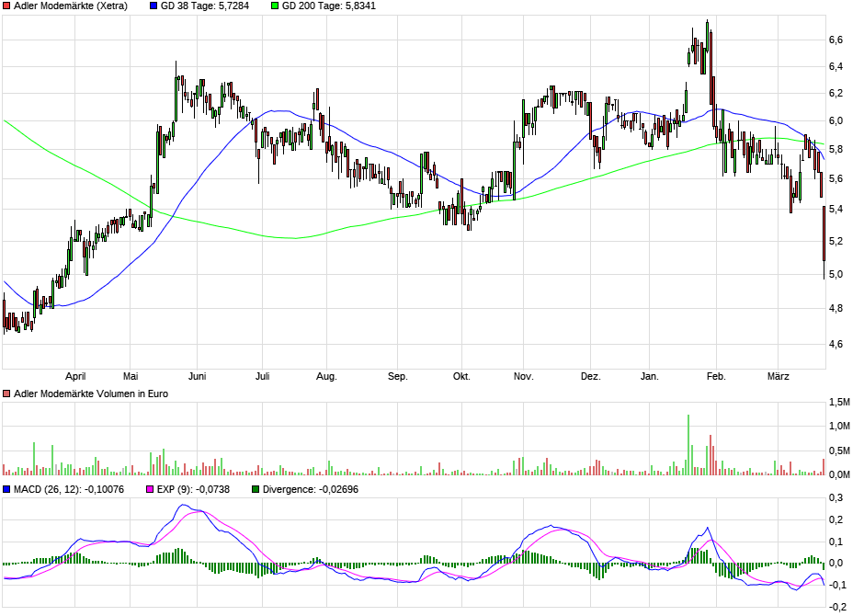This screenshot has height=616, width=864.
Task: Click the magenta EXP (9) swatch
Action: (150, 489)
